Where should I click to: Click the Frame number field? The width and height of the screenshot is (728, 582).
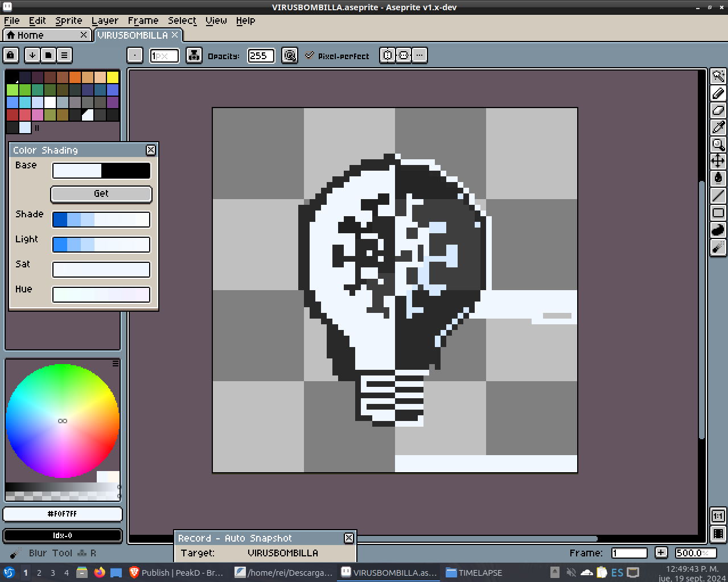tap(630, 553)
